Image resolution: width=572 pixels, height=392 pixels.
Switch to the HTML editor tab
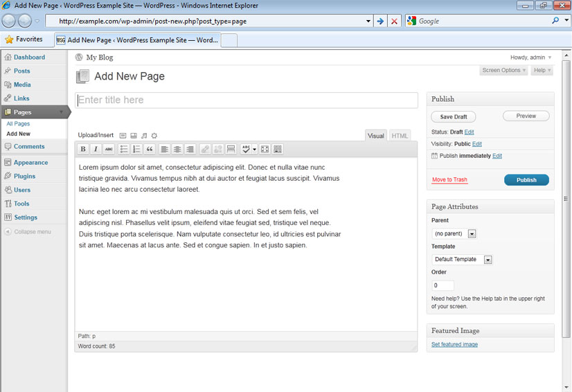pyautogui.click(x=400, y=136)
